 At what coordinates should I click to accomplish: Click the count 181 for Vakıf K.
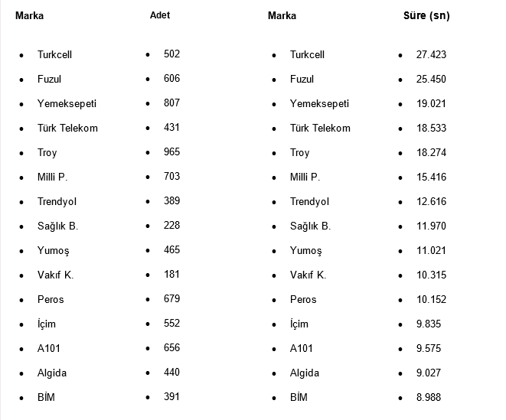pos(171,275)
